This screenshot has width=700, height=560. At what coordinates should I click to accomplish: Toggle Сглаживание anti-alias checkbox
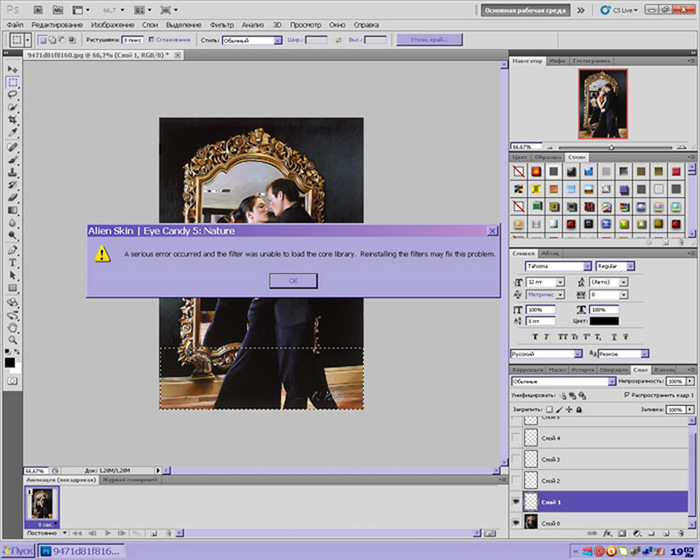point(151,40)
